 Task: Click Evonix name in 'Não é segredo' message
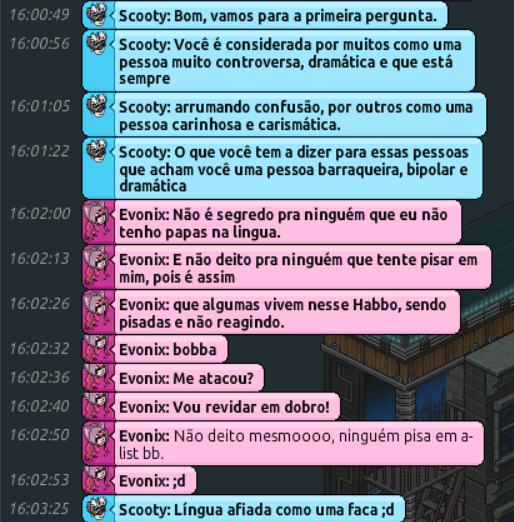(144, 215)
